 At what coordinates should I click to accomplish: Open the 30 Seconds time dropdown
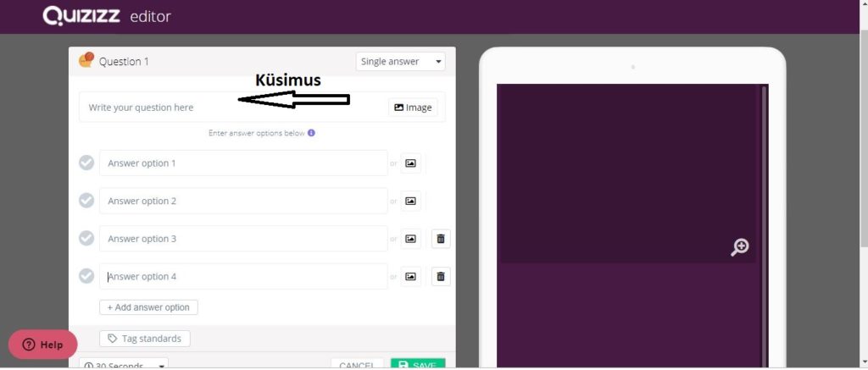[124, 364]
